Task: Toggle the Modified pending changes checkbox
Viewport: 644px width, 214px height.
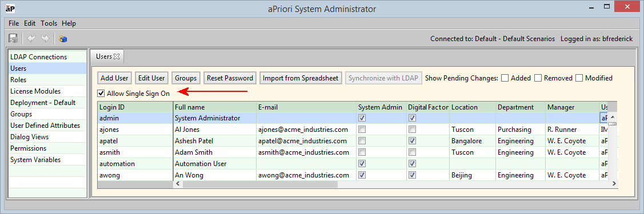Action: coord(579,78)
